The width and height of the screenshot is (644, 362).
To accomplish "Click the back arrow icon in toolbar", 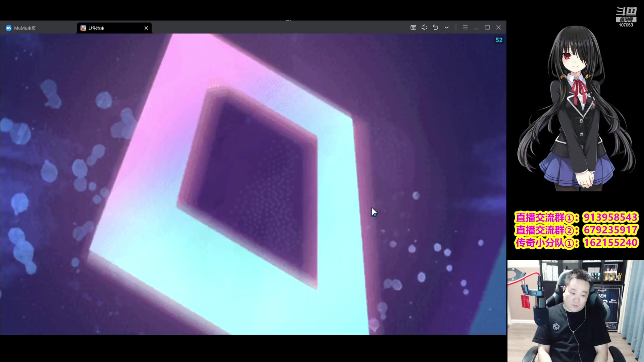I will coord(435,27).
